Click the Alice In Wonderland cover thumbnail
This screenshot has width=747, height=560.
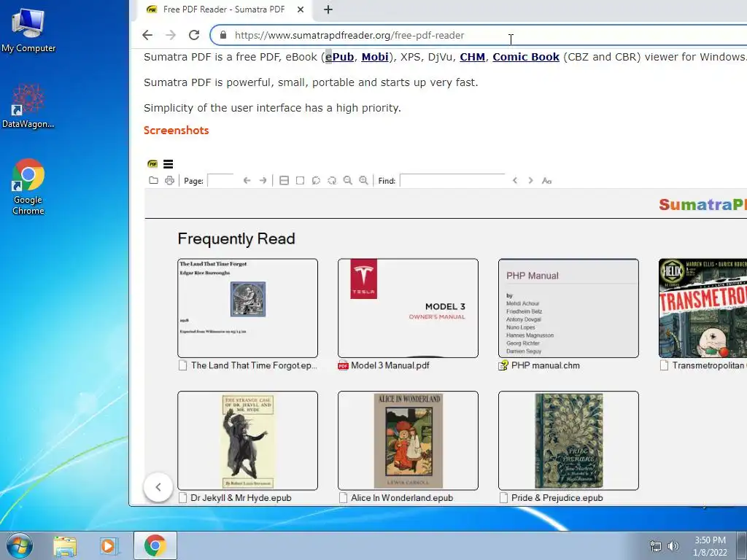click(409, 440)
